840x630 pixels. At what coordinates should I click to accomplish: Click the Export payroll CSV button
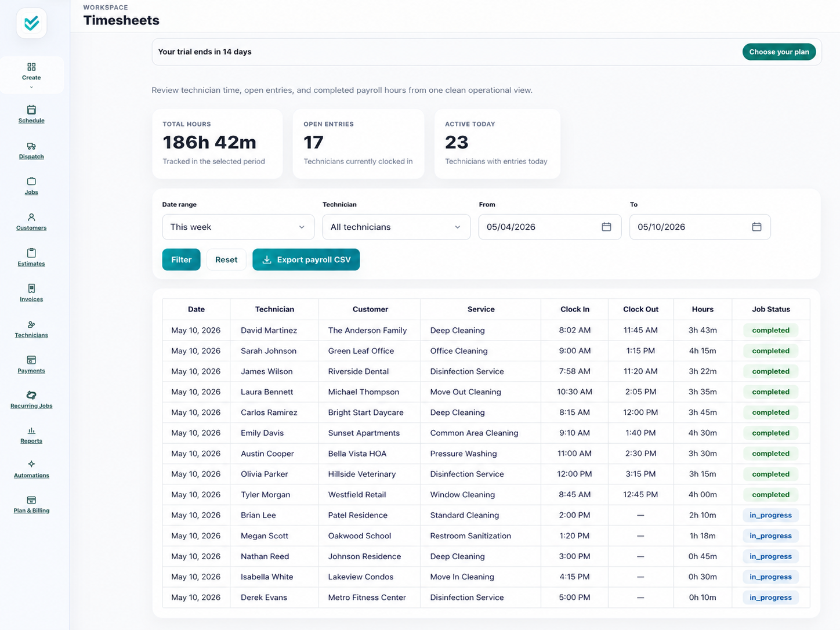pos(306,260)
